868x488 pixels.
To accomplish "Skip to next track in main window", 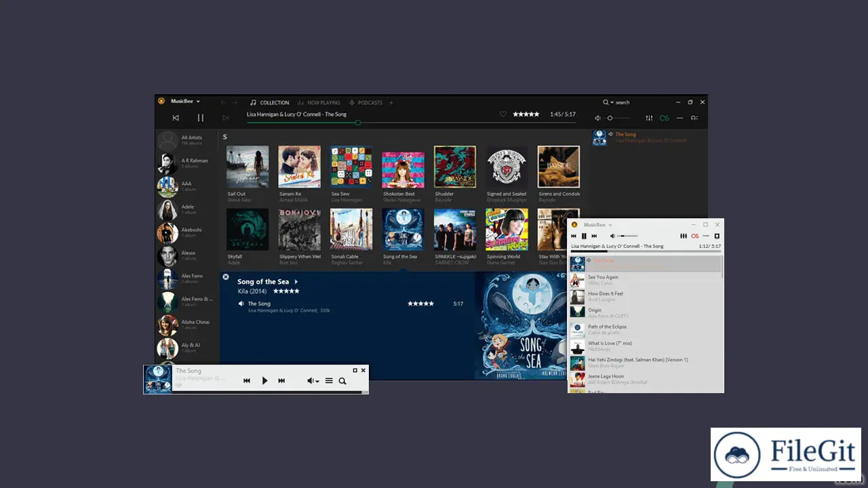I will tap(226, 118).
